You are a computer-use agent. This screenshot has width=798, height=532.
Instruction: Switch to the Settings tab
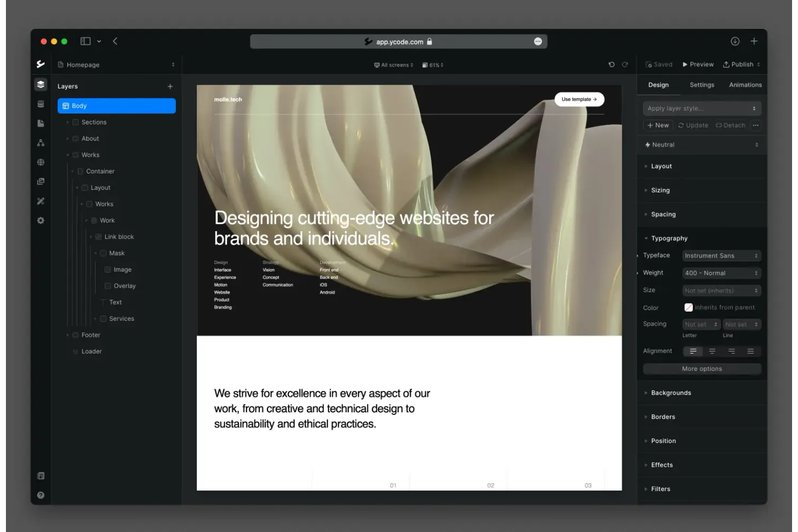[x=701, y=85]
